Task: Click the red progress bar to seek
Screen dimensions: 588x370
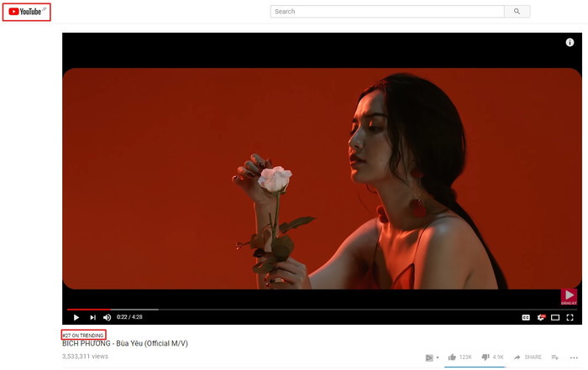Action: (x=89, y=310)
